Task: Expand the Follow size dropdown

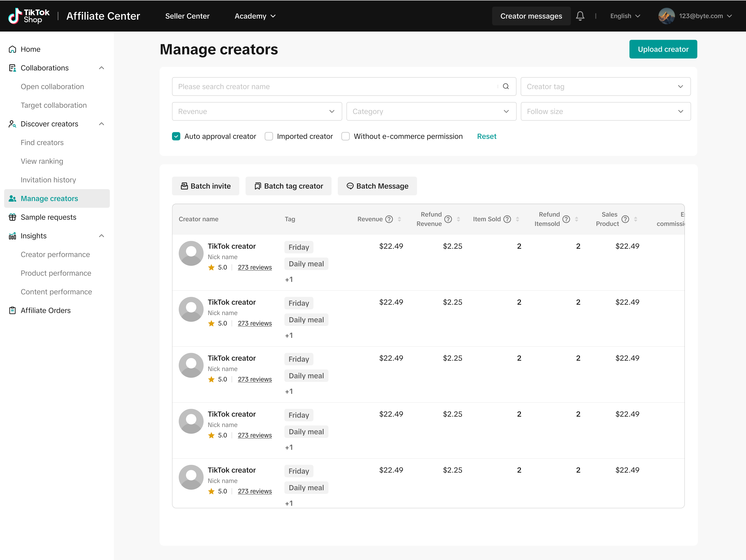Action: pyautogui.click(x=605, y=111)
